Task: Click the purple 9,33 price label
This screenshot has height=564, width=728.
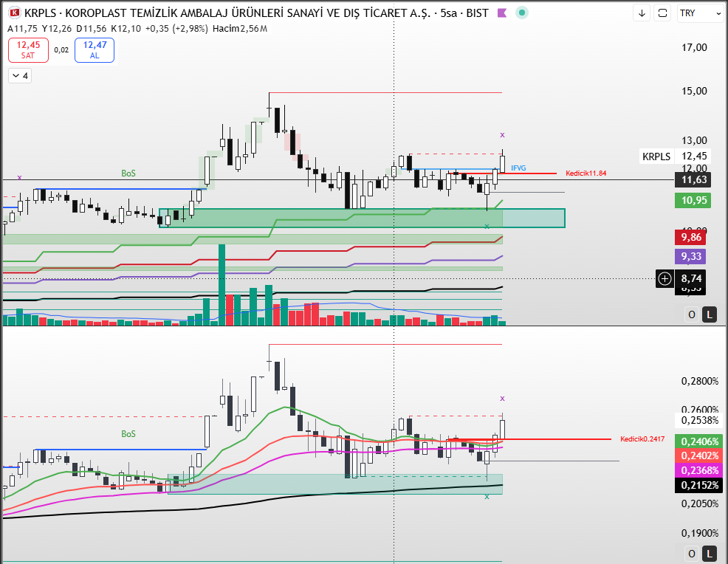Action: [x=691, y=256]
